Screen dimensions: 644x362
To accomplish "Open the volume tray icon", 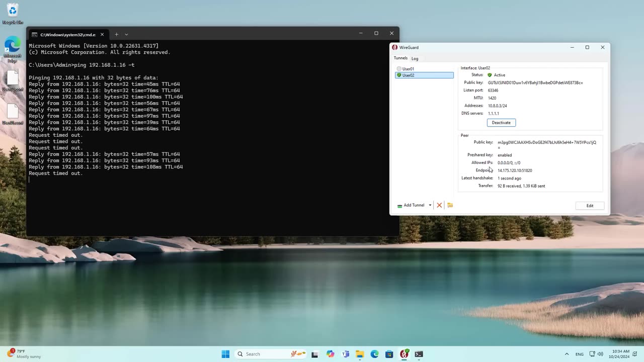I will 600,354.
